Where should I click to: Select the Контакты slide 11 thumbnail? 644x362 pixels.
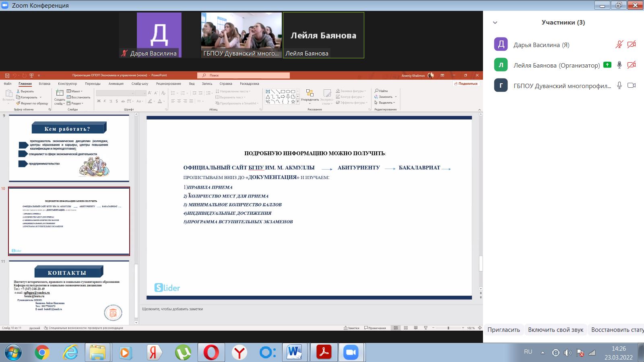(x=69, y=292)
